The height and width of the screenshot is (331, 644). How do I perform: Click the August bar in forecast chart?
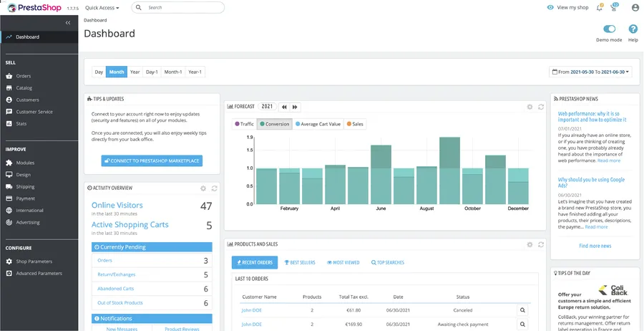426,185
